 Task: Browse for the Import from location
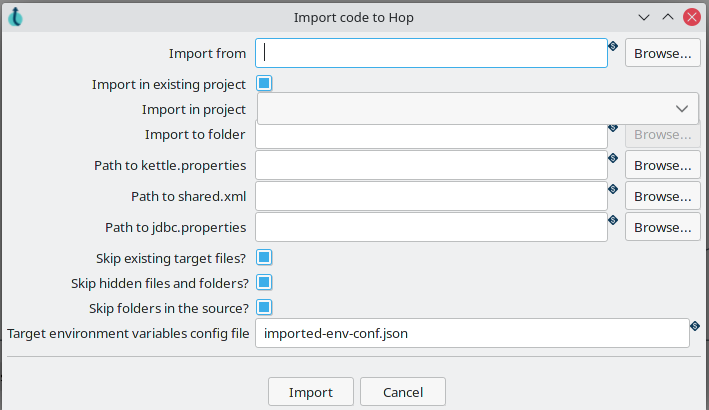pyautogui.click(x=662, y=53)
